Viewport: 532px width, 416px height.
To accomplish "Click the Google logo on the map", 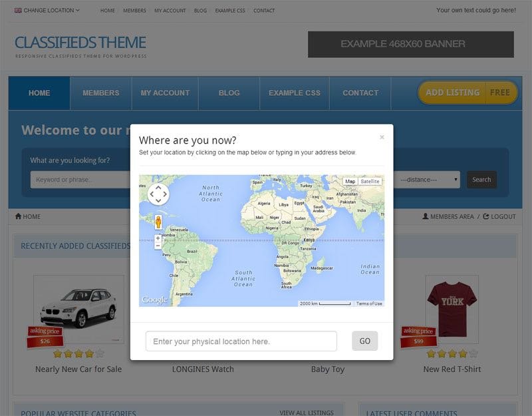I will (154, 300).
